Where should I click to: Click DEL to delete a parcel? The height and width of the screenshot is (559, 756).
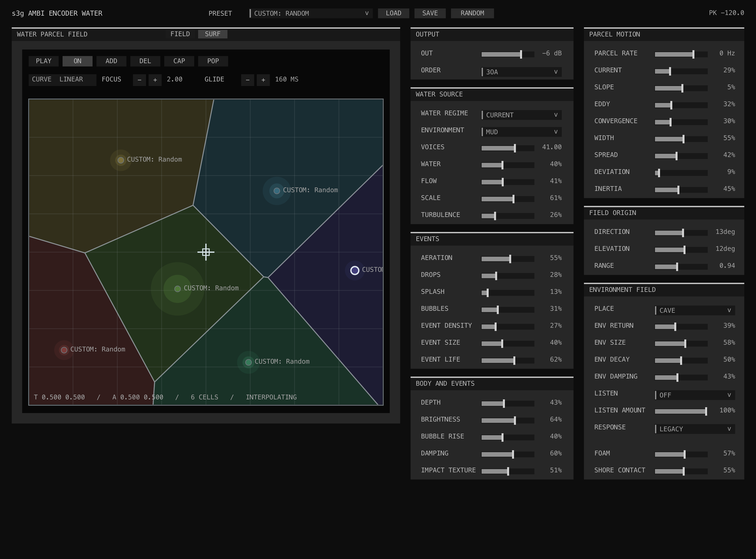145,61
